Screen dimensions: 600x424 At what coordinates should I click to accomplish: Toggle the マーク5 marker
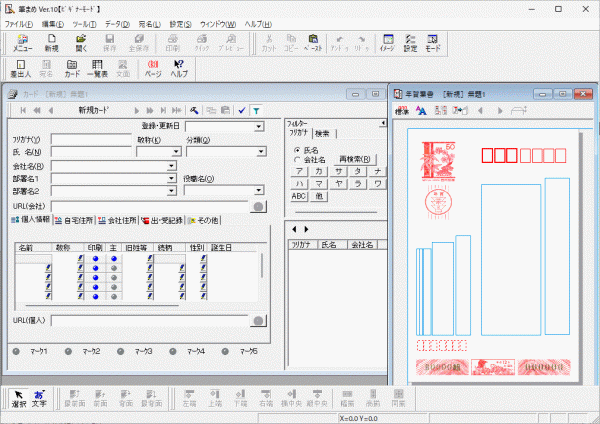(x=225, y=351)
